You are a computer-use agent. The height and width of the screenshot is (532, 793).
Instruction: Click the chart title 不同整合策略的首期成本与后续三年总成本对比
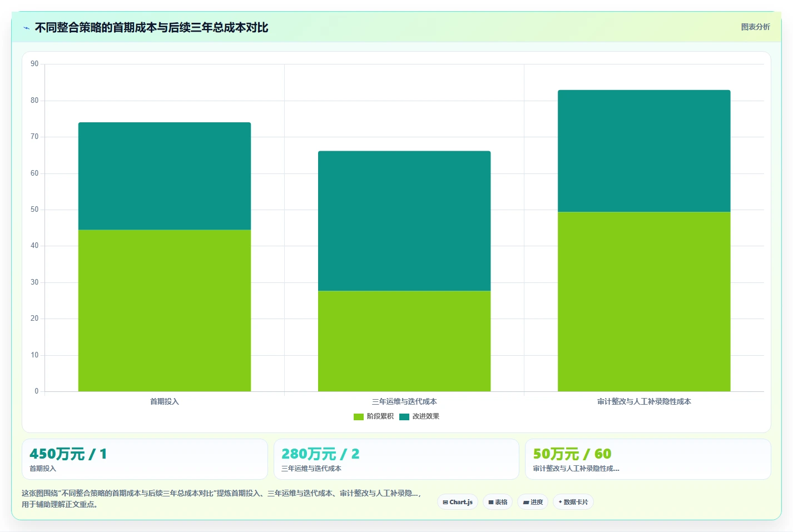pyautogui.click(x=151, y=28)
